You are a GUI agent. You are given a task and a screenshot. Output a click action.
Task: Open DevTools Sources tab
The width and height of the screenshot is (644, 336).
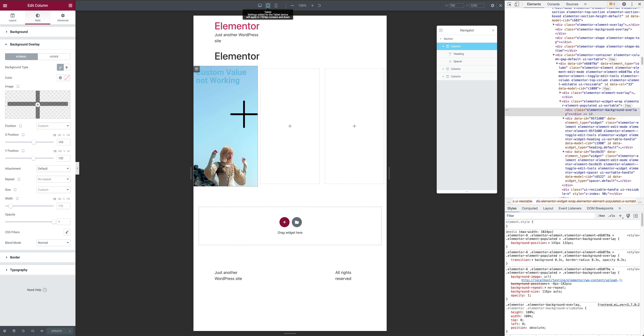(x=572, y=4)
